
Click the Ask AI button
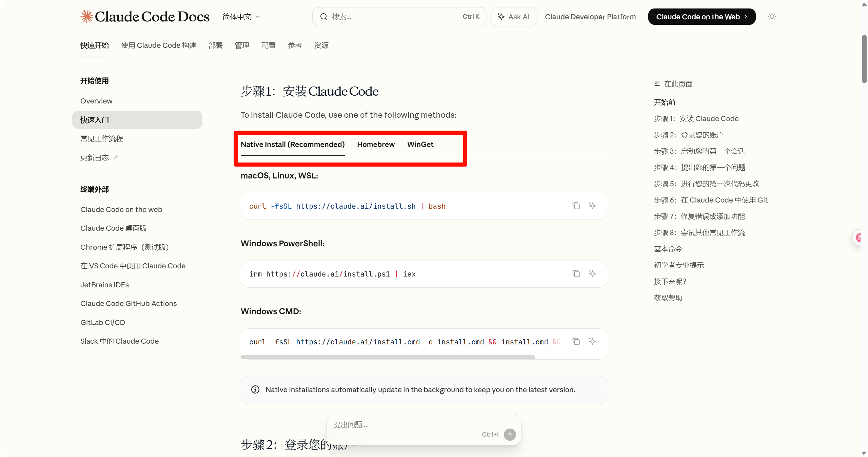tap(513, 17)
